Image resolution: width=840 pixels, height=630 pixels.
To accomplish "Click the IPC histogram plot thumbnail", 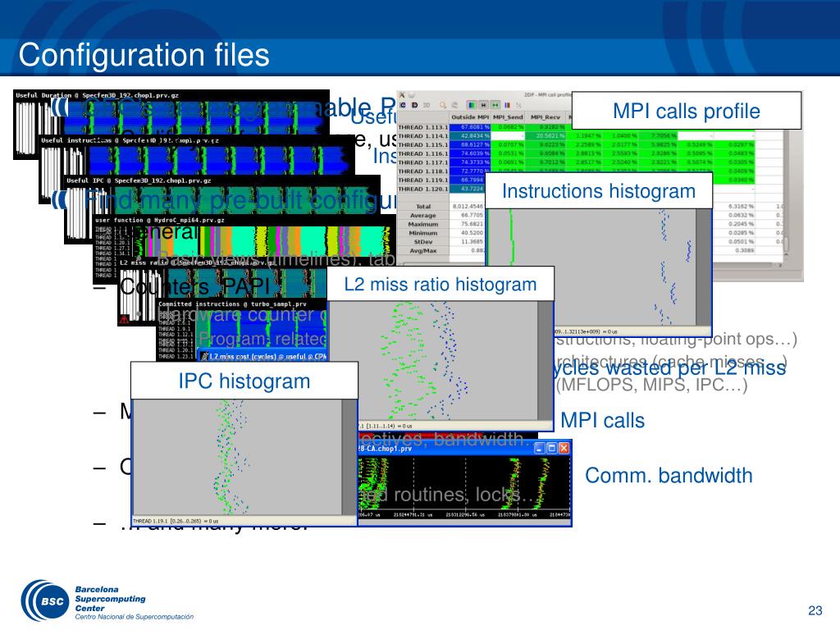I will coord(237,458).
